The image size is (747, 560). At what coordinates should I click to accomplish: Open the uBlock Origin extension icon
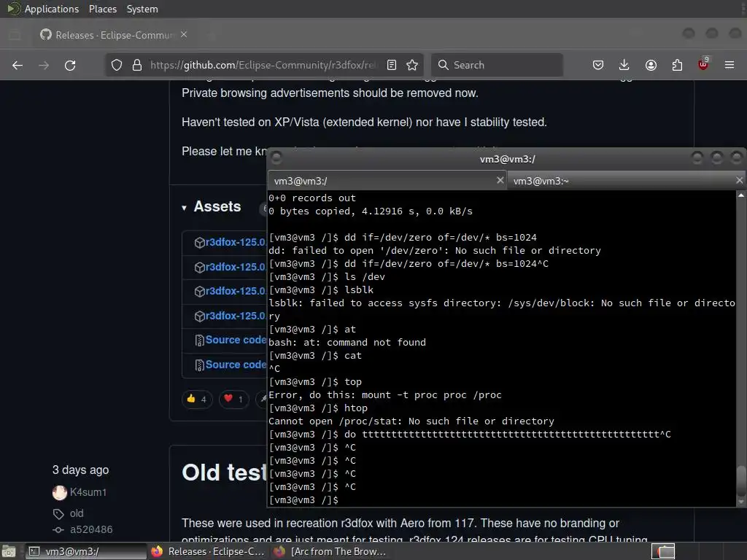703,64
